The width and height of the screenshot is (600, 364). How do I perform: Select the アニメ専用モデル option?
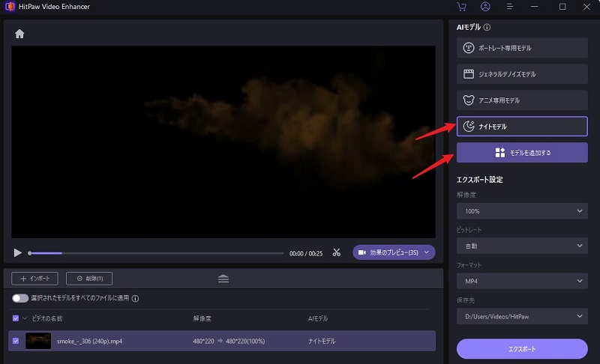(x=522, y=100)
